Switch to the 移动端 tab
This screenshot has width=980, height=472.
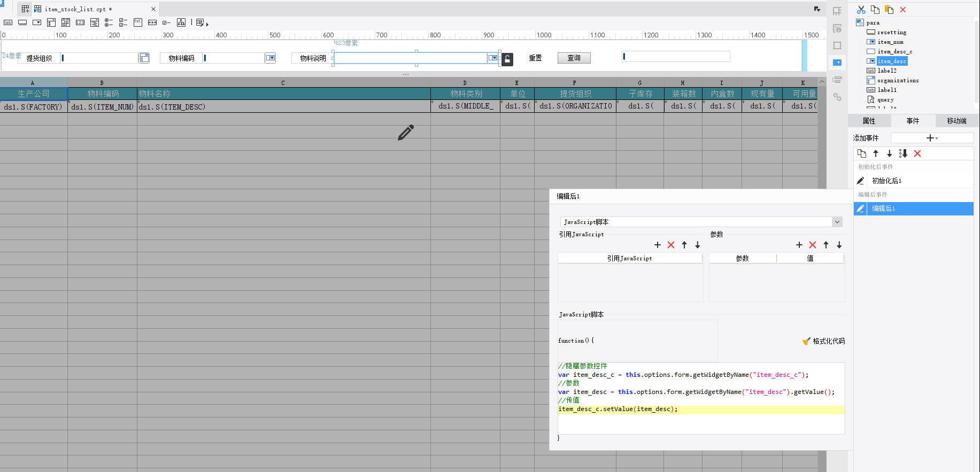(956, 121)
